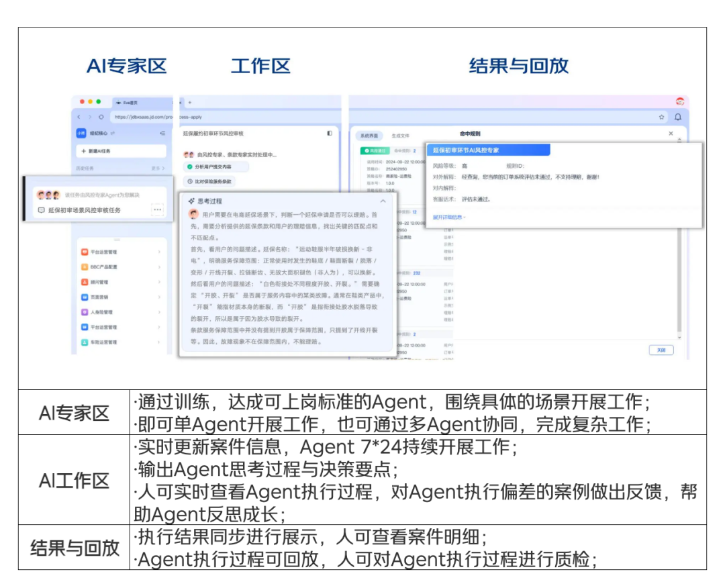Screen dimensions: 725x588
Task: Click the 车险运营管理 icon
Action: coord(85,342)
